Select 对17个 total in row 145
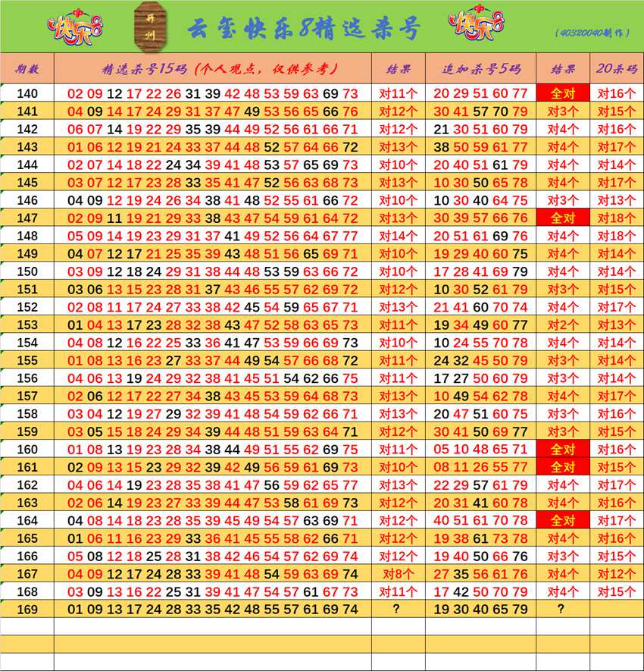Screen dimensions: 644x671 click(x=617, y=182)
